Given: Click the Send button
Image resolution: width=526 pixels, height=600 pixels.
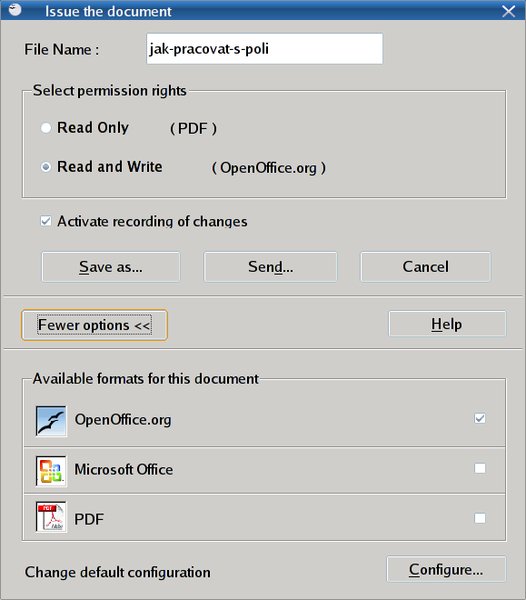Looking at the screenshot, I should (270, 267).
